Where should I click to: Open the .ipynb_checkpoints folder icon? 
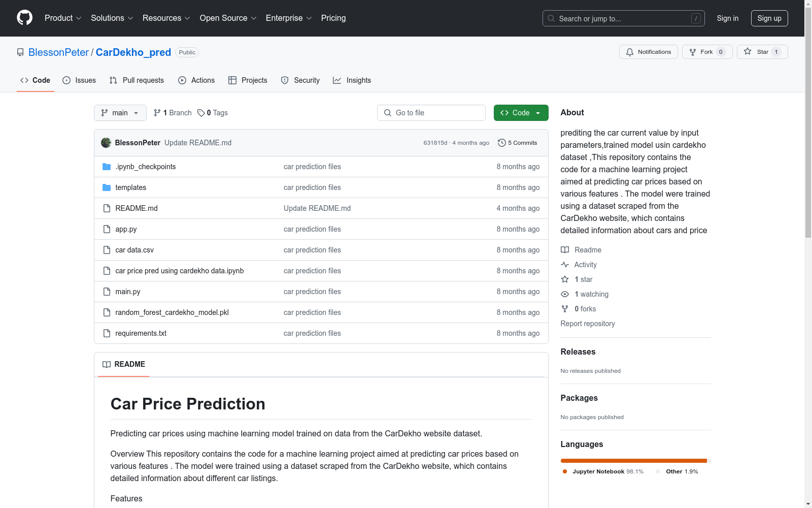(107, 167)
